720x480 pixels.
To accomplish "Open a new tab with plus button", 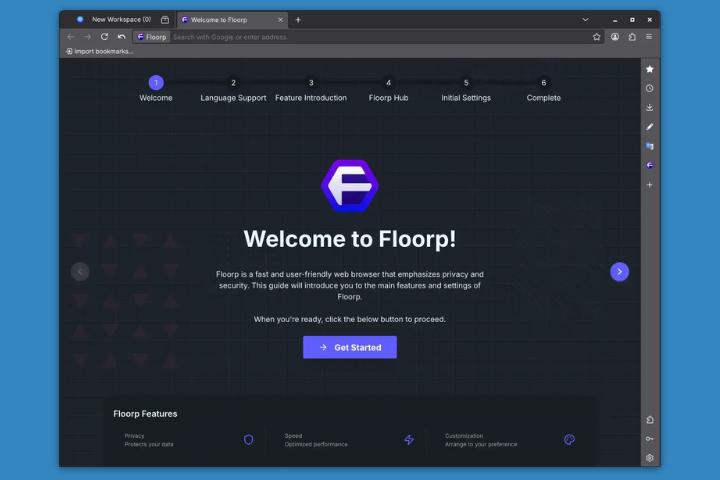I will (x=298, y=20).
